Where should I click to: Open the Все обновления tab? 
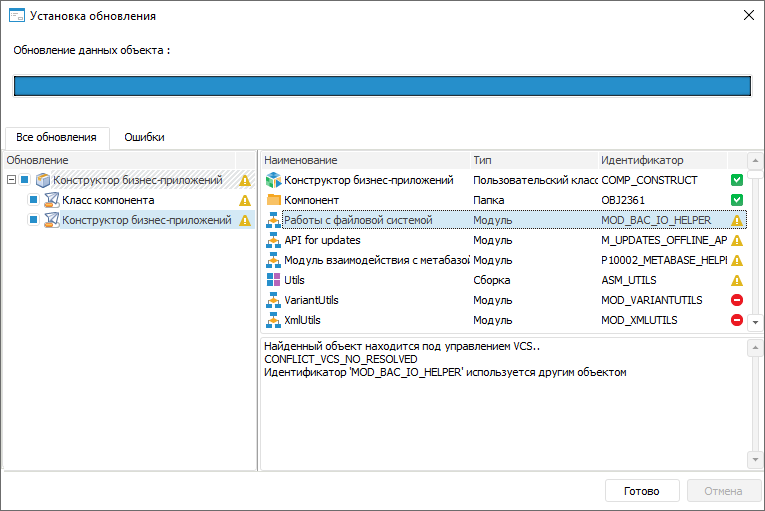57,137
